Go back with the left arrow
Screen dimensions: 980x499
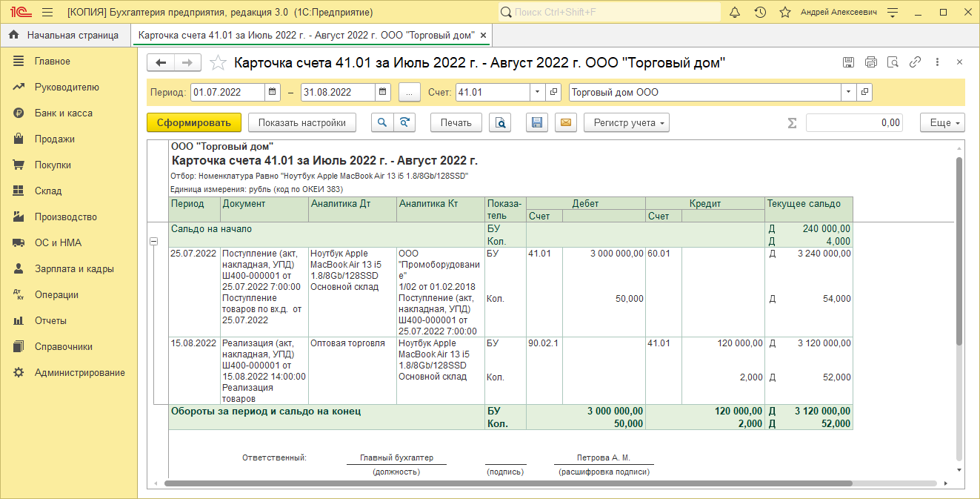[161, 63]
